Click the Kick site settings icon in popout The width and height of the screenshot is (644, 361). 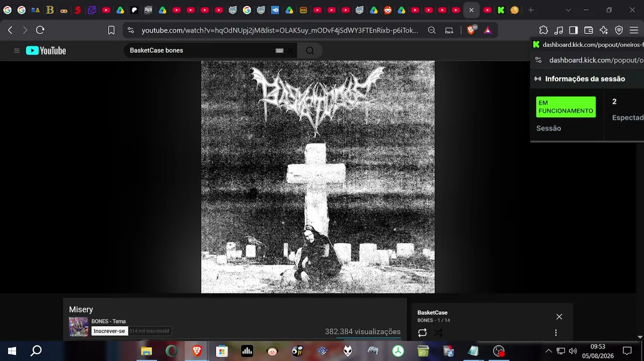(x=539, y=60)
